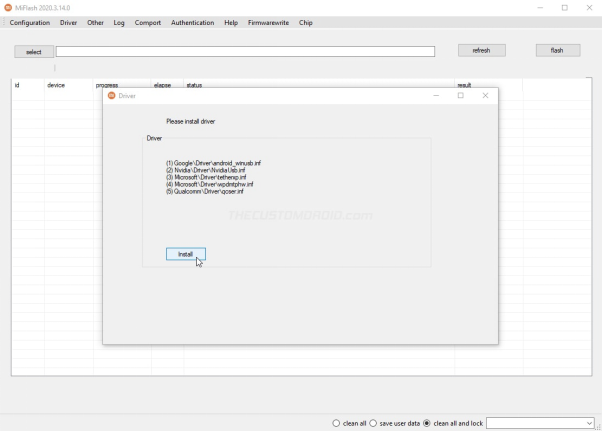Open the Comport menu
This screenshot has height=431, width=602.
tap(148, 23)
